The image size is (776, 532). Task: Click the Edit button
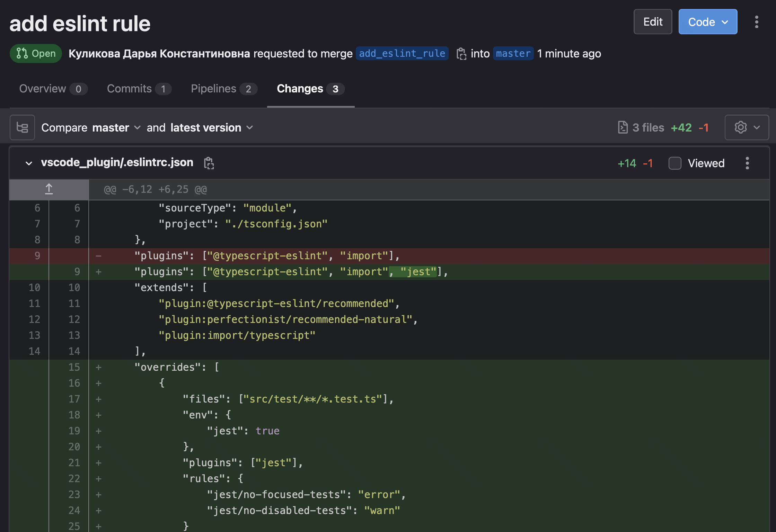653,22
